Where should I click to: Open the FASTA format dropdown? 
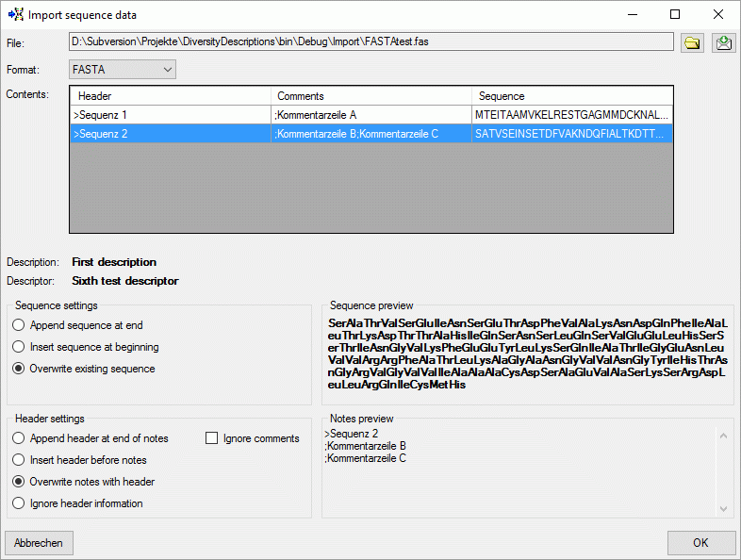(123, 70)
